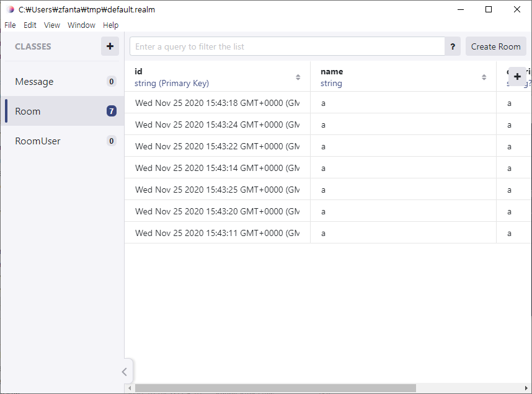The width and height of the screenshot is (532, 394).
Task: Minimize the Realm Studio window
Action: point(461,9)
